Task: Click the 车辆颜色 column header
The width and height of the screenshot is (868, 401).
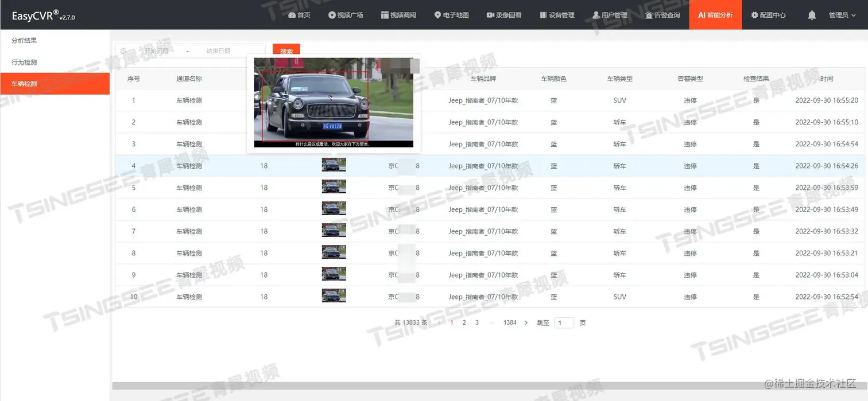Action: click(x=553, y=79)
